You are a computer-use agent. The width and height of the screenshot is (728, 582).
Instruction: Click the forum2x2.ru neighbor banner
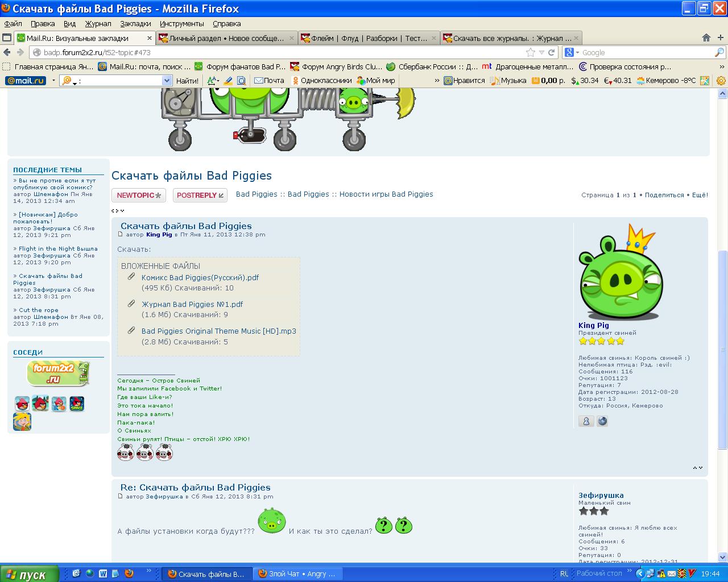(x=59, y=374)
